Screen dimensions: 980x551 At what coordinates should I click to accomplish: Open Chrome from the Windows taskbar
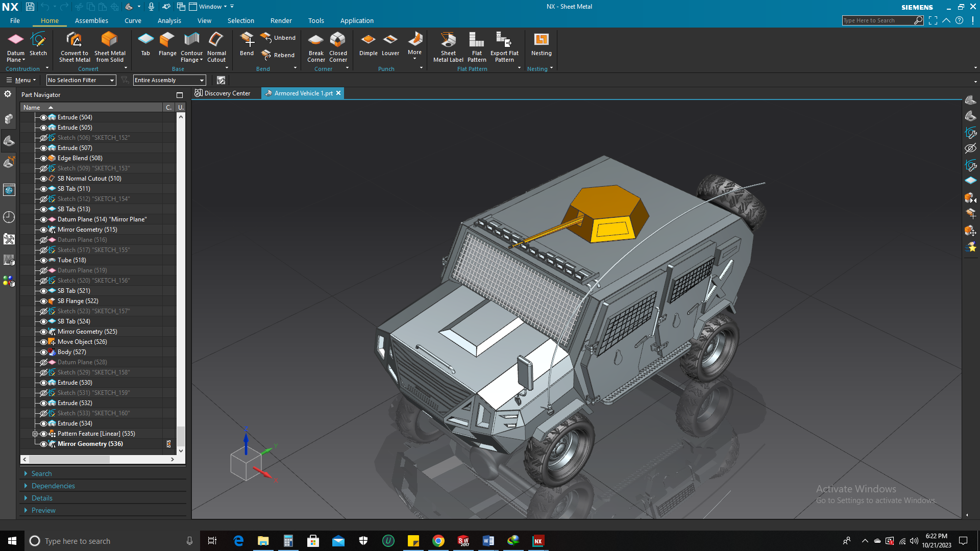pyautogui.click(x=438, y=541)
